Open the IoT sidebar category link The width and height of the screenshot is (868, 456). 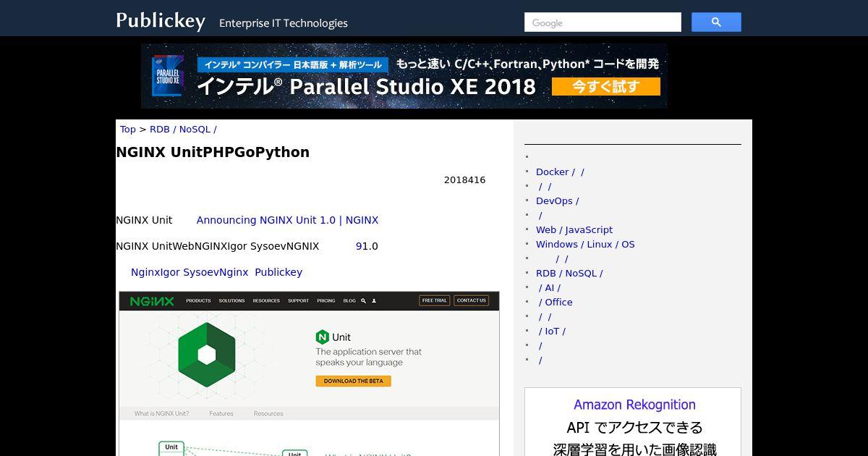tap(553, 332)
